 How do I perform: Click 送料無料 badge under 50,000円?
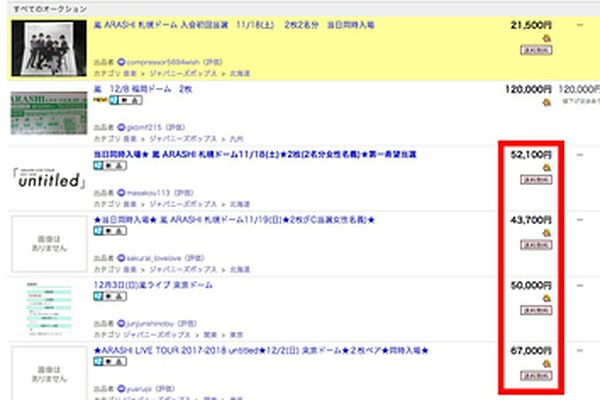coord(536,310)
